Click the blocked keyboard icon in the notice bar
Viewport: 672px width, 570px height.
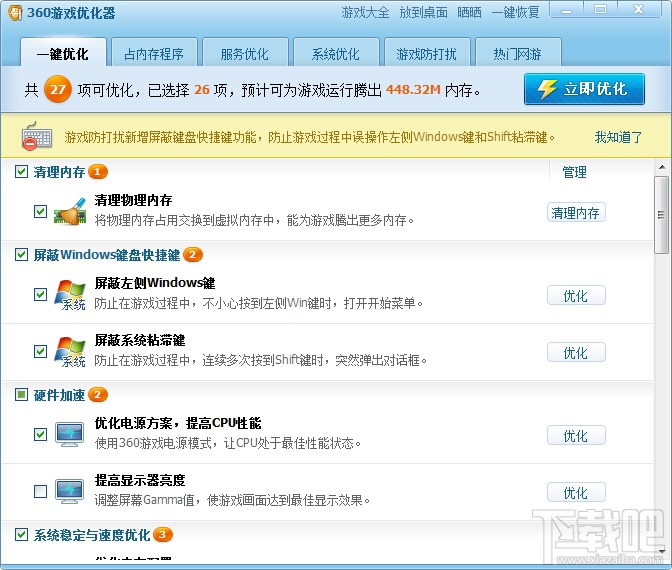pos(37,136)
